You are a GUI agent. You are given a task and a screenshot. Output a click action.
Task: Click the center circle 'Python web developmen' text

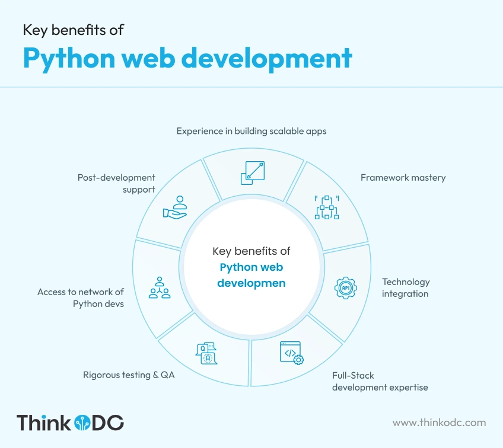click(251, 276)
